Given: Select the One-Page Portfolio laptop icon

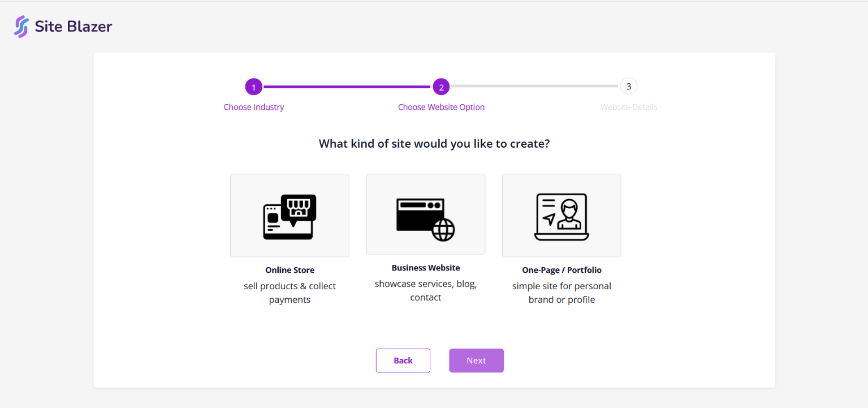Looking at the screenshot, I should pos(562,217).
